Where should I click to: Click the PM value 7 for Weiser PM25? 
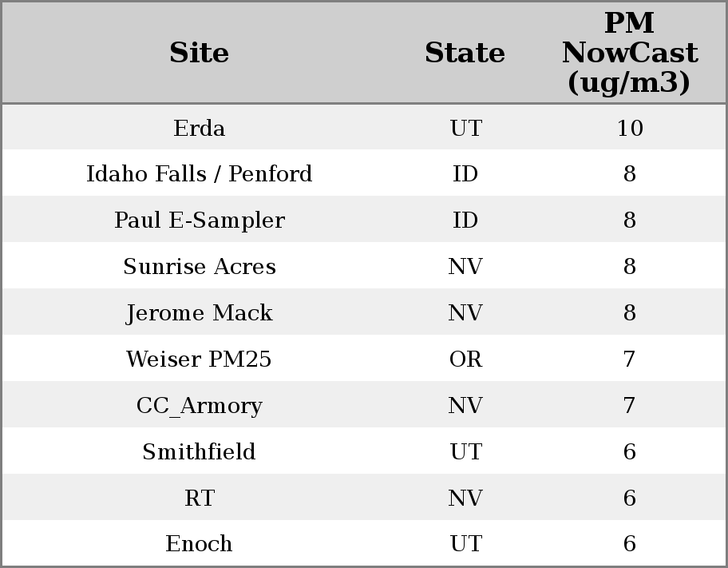click(x=629, y=359)
